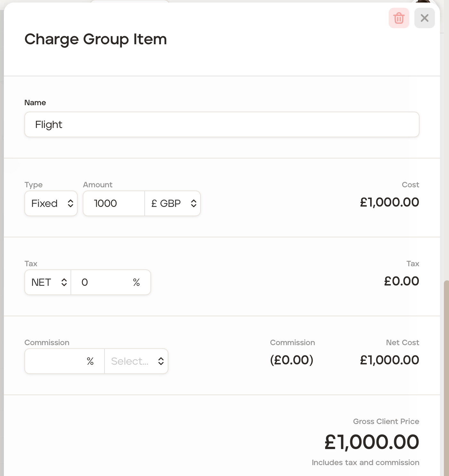Image resolution: width=449 pixels, height=476 pixels.
Task: Click the percent symbol in commission field
Action: pyautogui.click(x=90, y=361)
